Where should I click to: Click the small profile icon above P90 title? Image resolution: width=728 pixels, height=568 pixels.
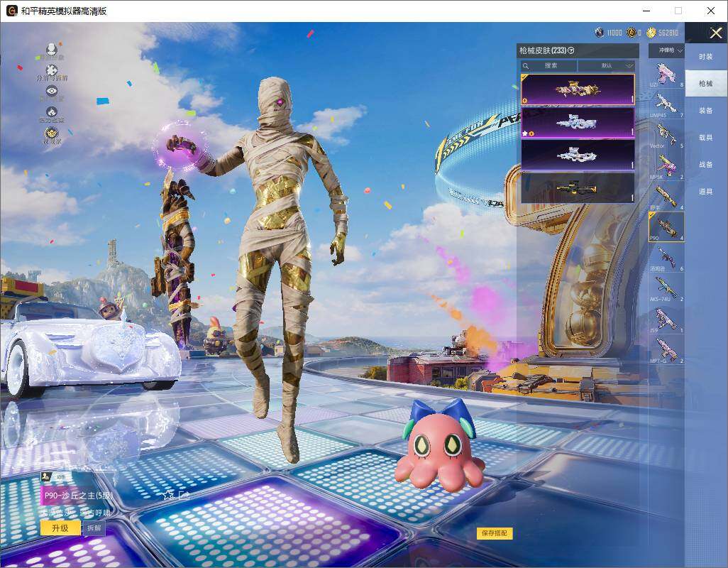pos(45,476)
